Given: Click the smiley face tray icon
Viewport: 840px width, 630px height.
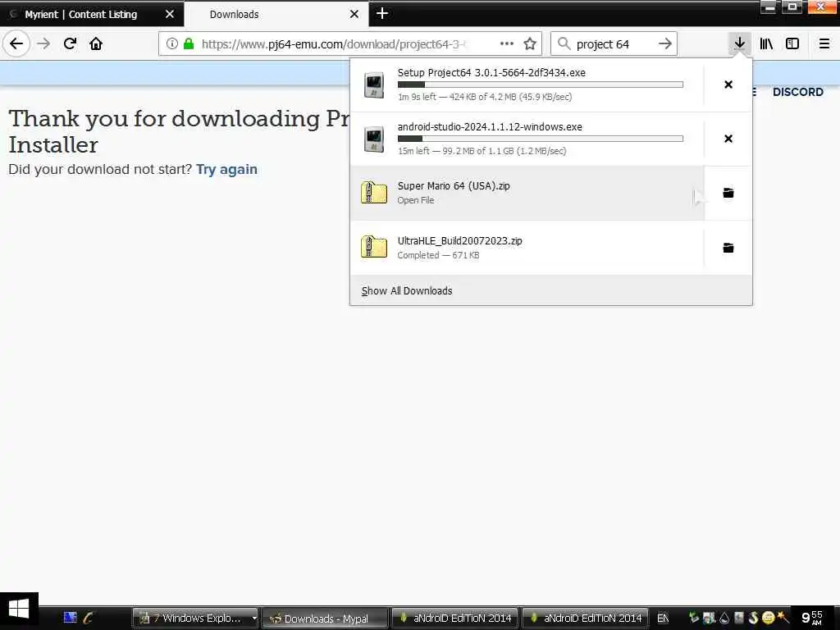Looking at the screenshot, I should [x=768, y=618].
